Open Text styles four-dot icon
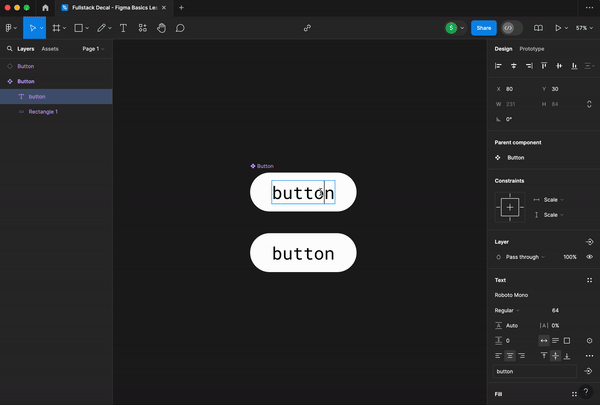This screenshot has height=405, width=600. tap(589, 280)
